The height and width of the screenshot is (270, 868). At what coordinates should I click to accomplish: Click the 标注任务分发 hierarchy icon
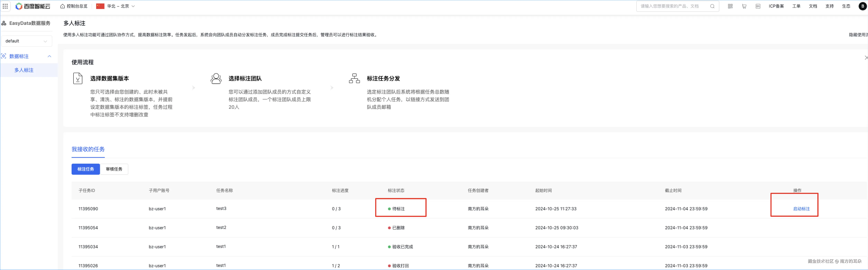coord(354,78)
